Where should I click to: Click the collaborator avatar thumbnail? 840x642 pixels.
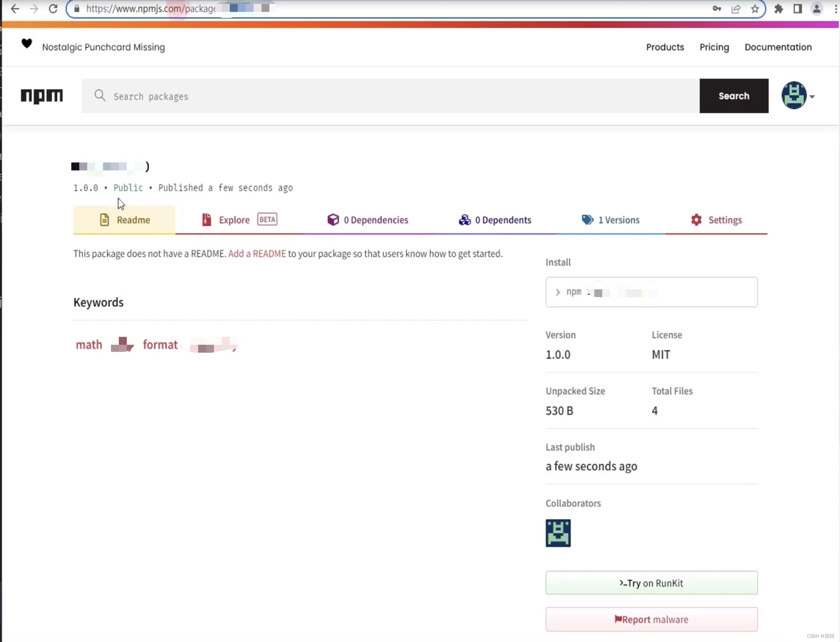558,533
